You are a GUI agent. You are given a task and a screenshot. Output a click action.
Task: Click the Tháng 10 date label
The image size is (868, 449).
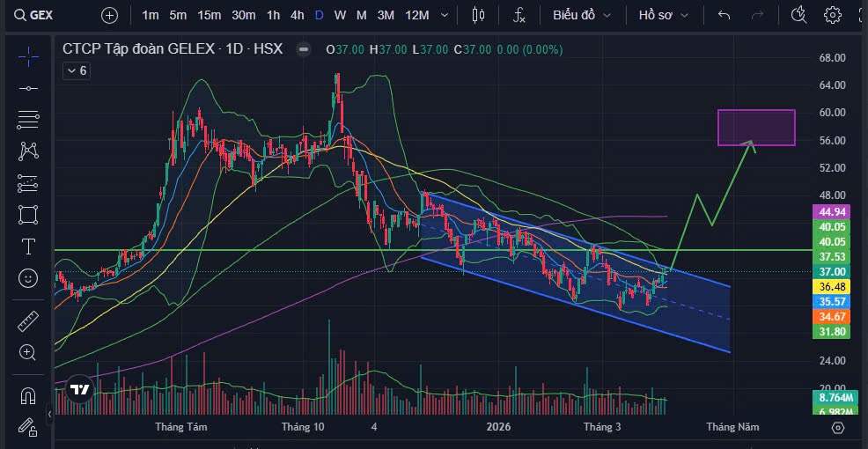pos(303,427)
